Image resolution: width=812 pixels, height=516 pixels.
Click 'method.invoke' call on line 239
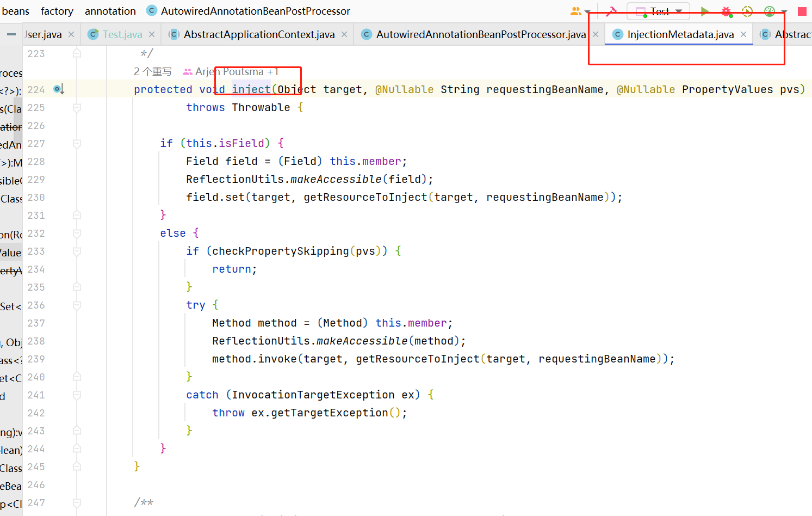(255, 359)
